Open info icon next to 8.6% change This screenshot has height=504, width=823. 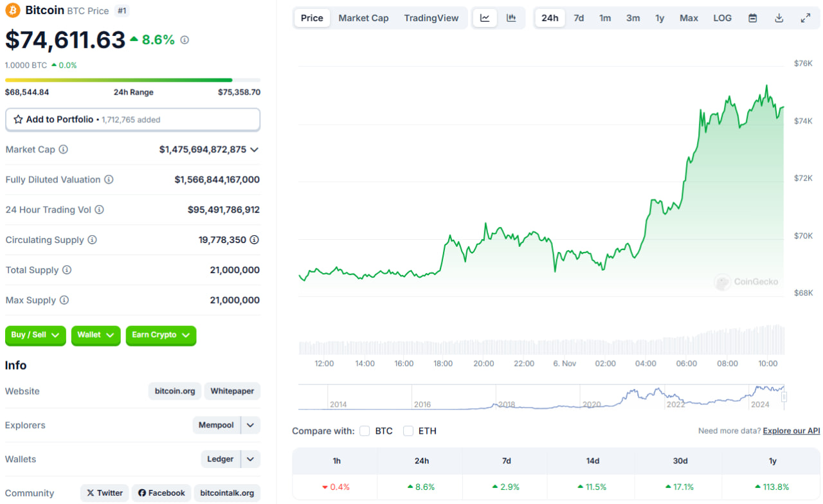click(185, 40)
